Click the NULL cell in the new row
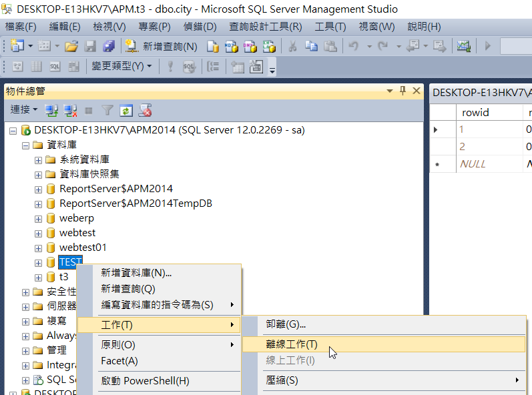 click(489, 164)
